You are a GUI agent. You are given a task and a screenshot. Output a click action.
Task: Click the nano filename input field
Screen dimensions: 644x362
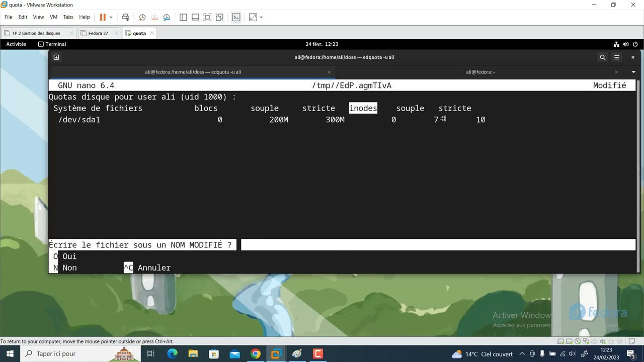[438, 245]
